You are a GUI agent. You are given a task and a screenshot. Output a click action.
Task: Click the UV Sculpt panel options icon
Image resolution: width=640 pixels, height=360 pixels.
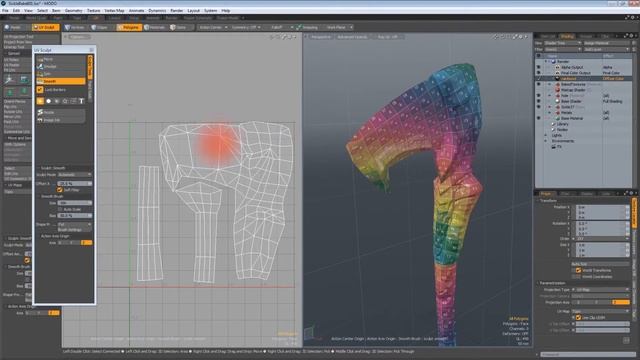91,50
